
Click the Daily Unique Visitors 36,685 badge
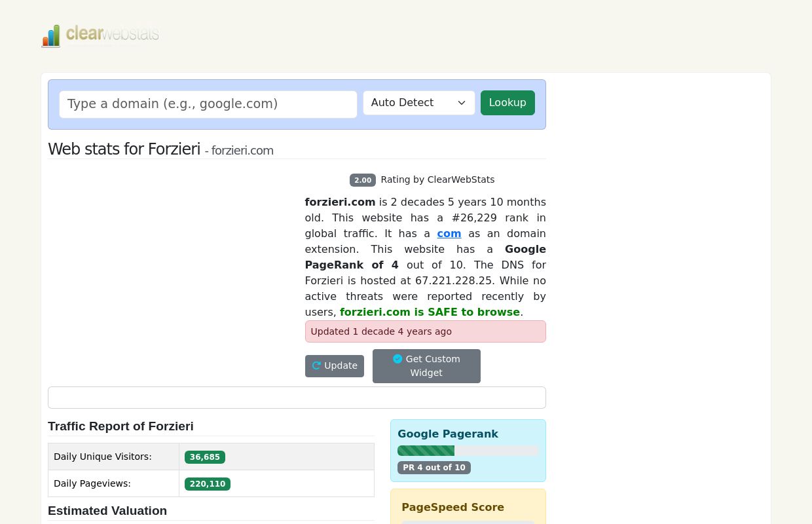pos(204,457)
